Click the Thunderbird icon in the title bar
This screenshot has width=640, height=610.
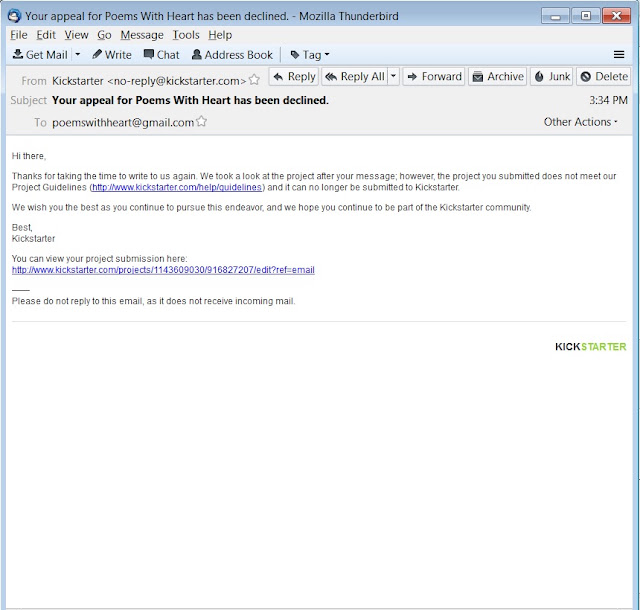point(15,16)
